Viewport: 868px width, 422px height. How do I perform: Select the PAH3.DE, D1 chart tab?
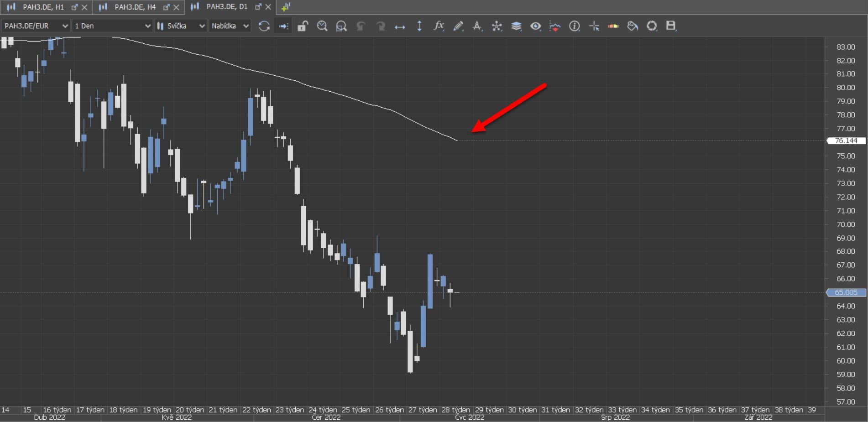(x=227, y=7)
